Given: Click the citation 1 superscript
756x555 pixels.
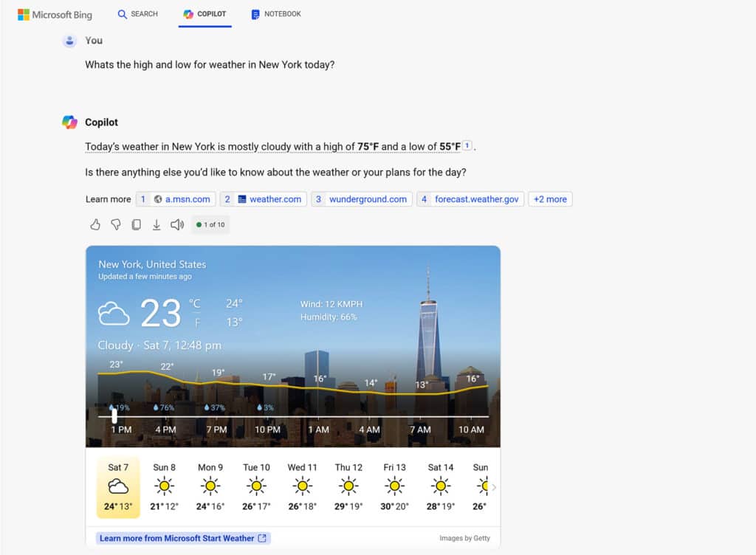Looking at the screenshot, I should coord(467,145).
